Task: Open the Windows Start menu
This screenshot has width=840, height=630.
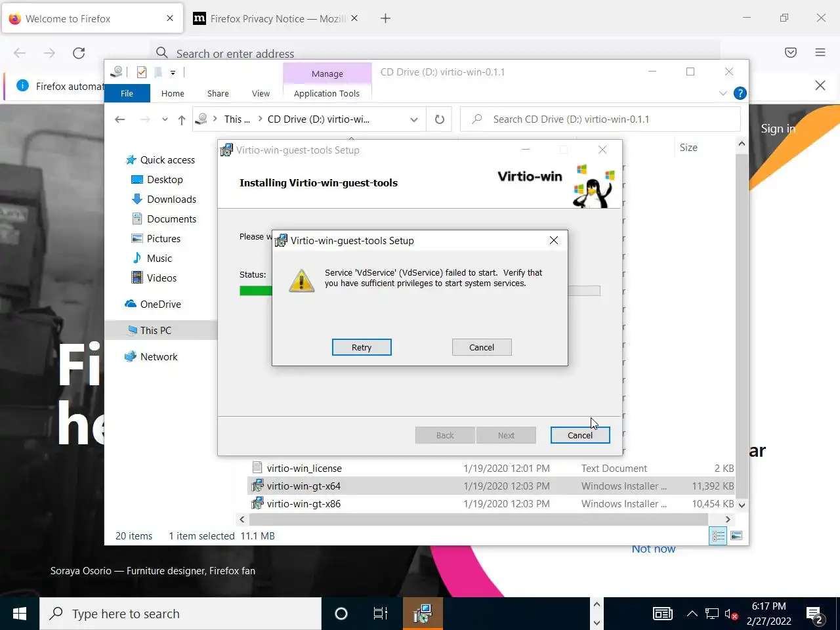Action: [x=20, y=614]
